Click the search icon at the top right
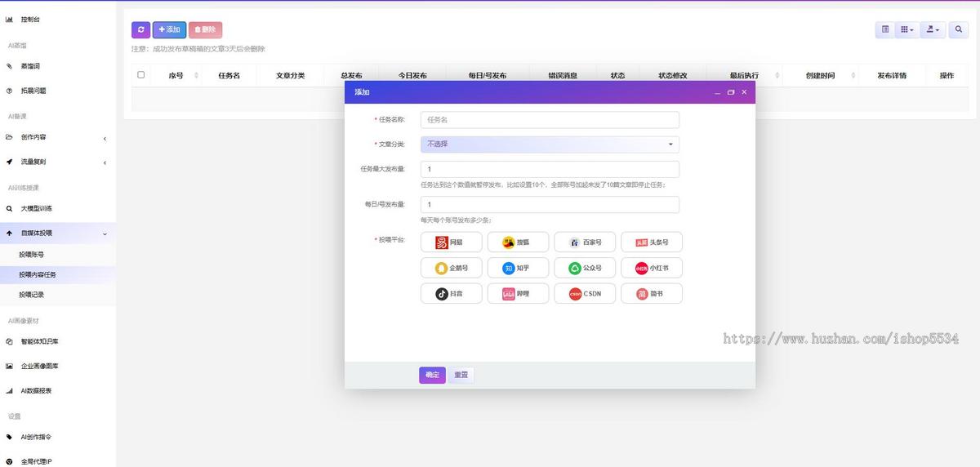The width and height of the screenshot is (980, 467). [957, 29]
